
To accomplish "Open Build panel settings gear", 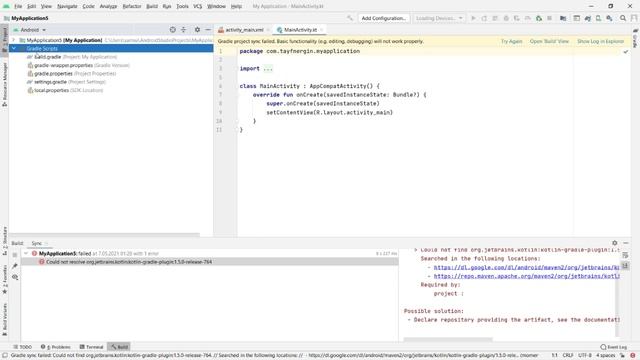I will (615, 243).
